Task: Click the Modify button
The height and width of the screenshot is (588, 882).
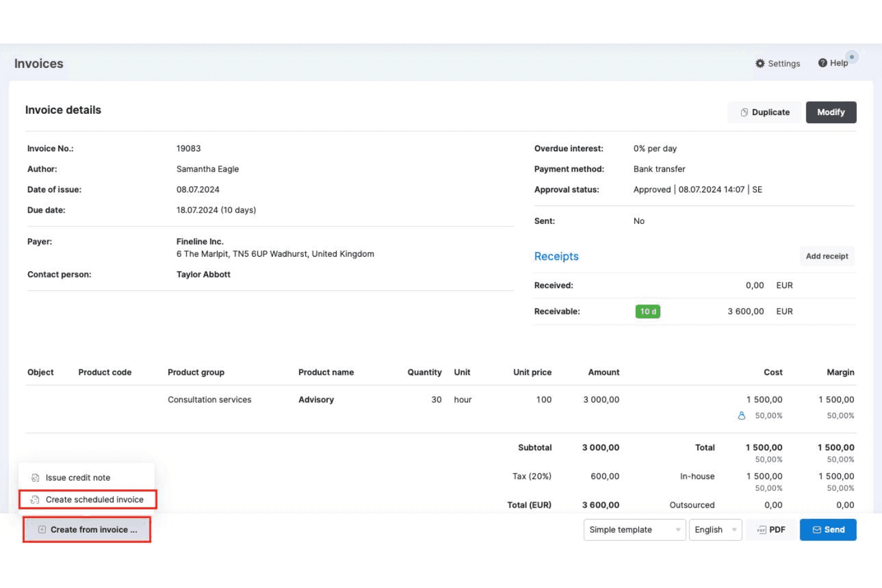Action: 831,112
